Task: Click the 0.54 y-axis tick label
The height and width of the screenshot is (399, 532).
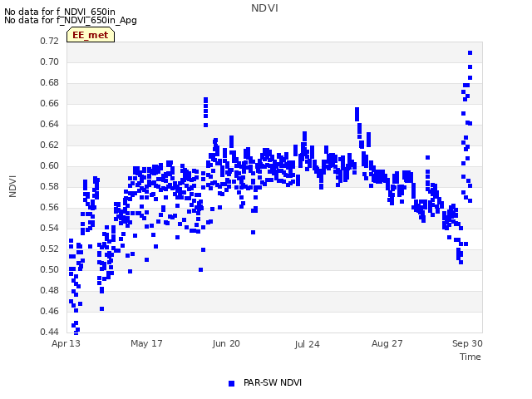Action: tap(50, 228)
